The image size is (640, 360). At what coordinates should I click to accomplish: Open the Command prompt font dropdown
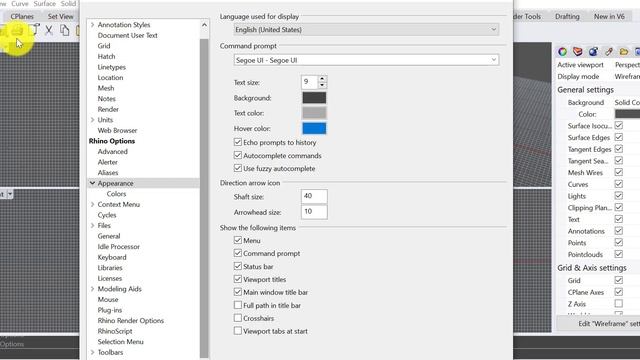pos(366,60)
